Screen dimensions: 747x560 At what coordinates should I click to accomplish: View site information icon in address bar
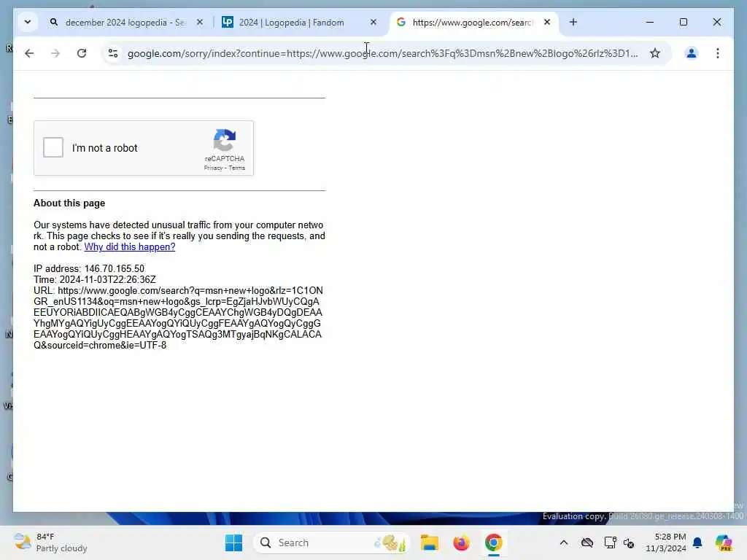click(113, 53)
